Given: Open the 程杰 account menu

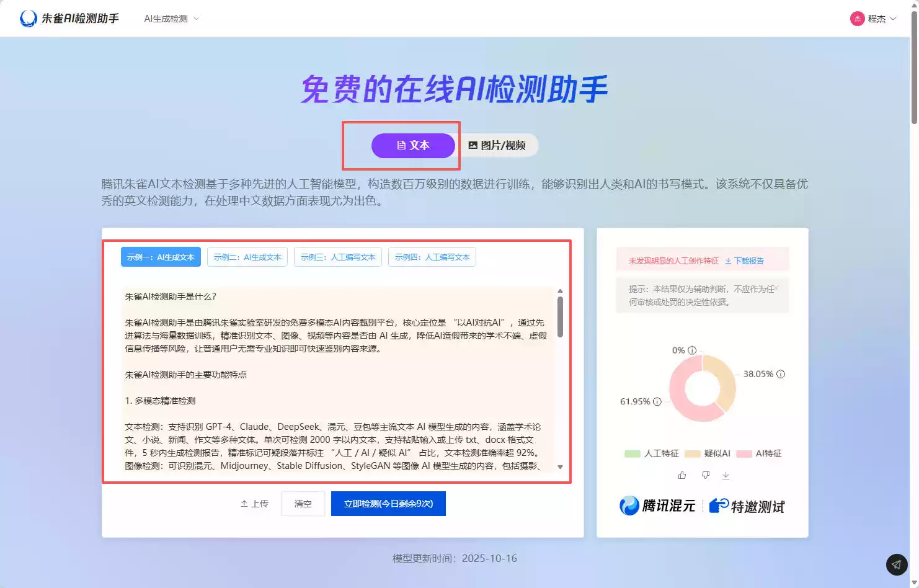Looking at the screenshot, I should click(x=873, y=19).
